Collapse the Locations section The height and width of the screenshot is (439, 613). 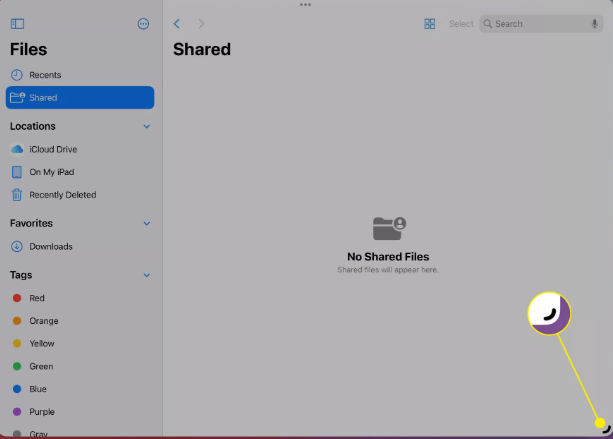click(147, 126)
